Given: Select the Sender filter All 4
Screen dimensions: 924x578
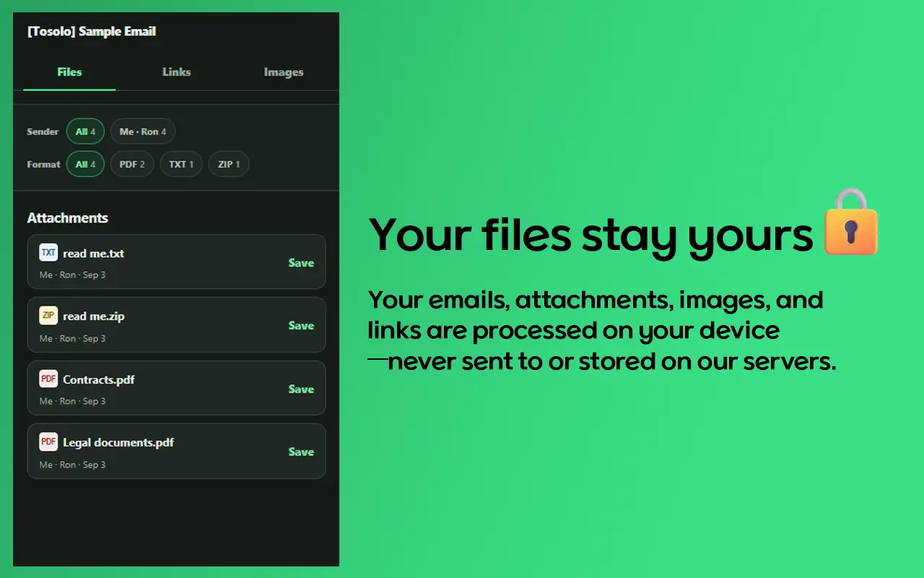Looking at the screenshot, I should click(x=85, y=131).
